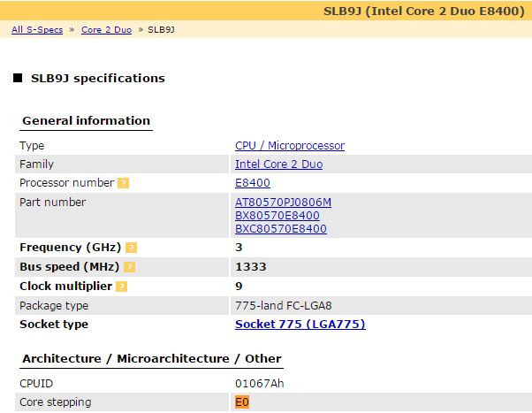Click the help icon beside Frequency (GHz)
Screen dimensions: 532x413
pyautogui.click(x=131, y=248)
